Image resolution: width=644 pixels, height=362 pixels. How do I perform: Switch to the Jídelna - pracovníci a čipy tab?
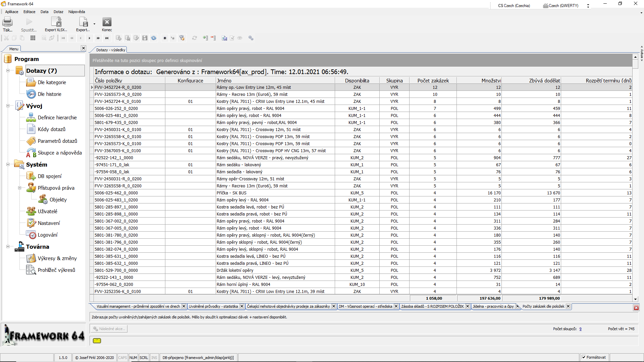(493, 306)
